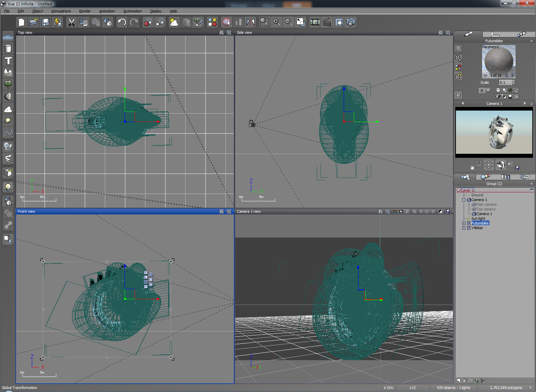Click the Undo arrow in the toolbar

(x=121, y=22)
